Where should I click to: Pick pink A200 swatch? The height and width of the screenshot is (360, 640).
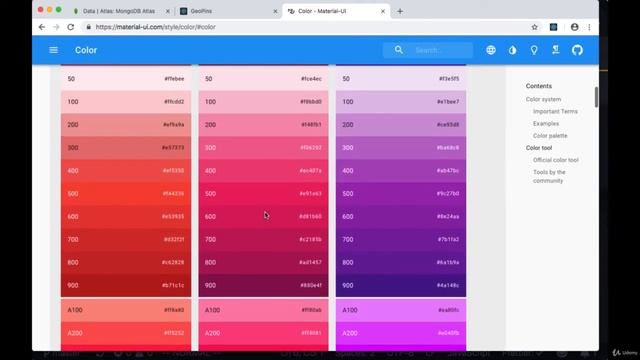263,333
